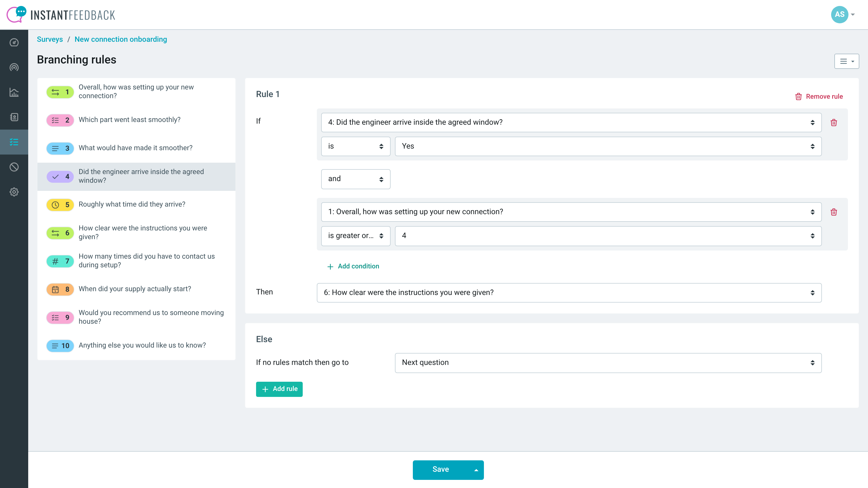Select question 'Which part went least smoothly?'
The width and height of the screenshot is (868, 488).
(136, 120)
